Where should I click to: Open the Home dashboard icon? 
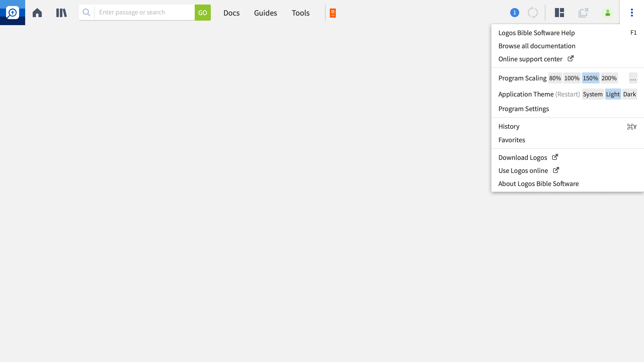point(37,13)
